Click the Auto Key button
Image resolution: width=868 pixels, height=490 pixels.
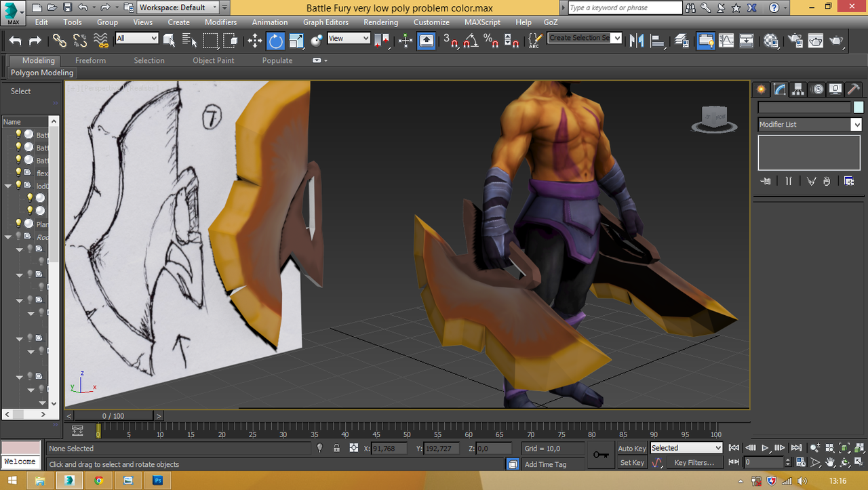click(x=632, y=449)
